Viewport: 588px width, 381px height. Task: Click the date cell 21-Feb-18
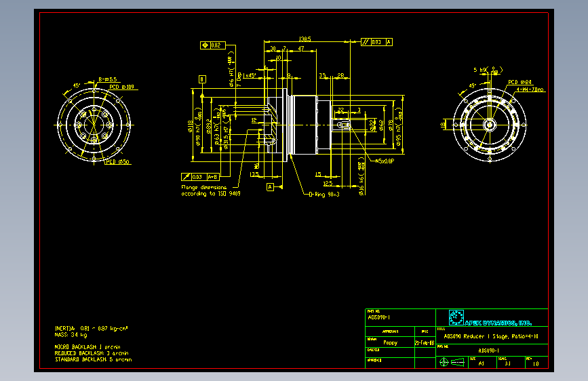tap(425, 343)
